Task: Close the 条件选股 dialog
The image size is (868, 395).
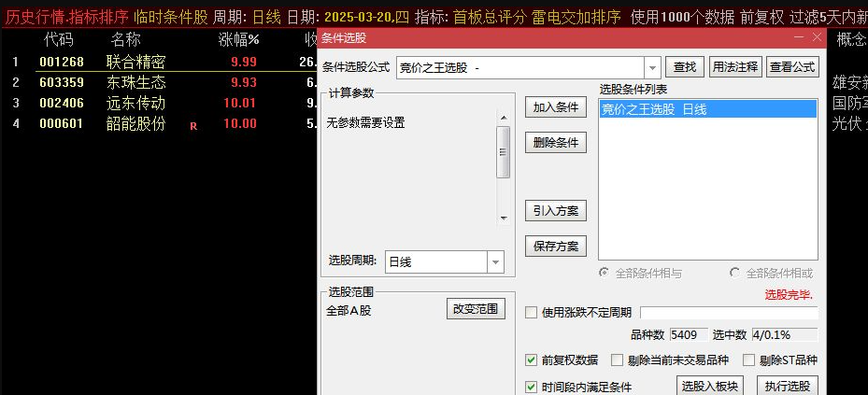Action: 817,37
